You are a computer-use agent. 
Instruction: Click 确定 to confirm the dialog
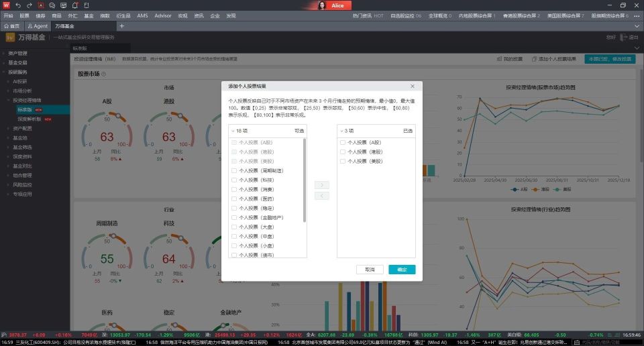(402, 270)
